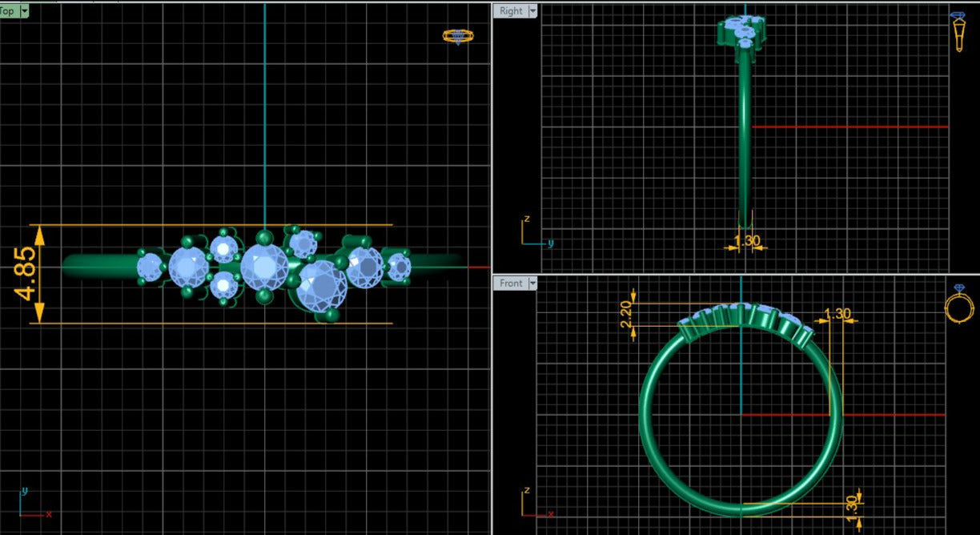Activate the Top viewport title label

click(x=7, y=11)
